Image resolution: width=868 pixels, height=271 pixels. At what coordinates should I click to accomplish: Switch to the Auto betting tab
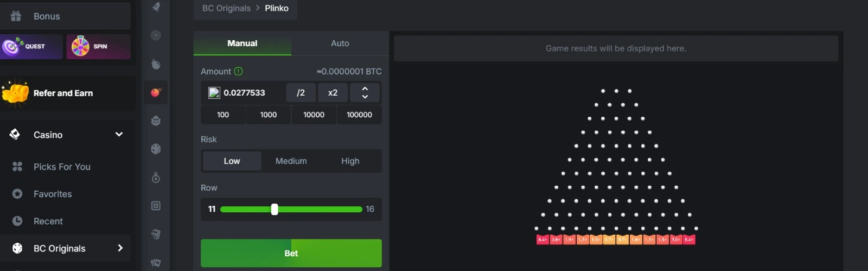(x=340, y=43)
